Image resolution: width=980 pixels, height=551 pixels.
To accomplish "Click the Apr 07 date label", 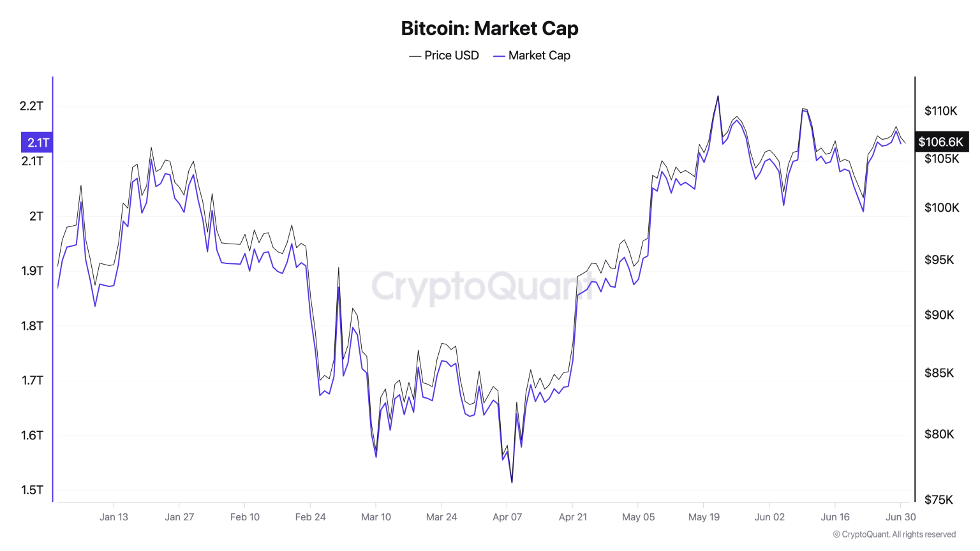I will pos(507,517).
